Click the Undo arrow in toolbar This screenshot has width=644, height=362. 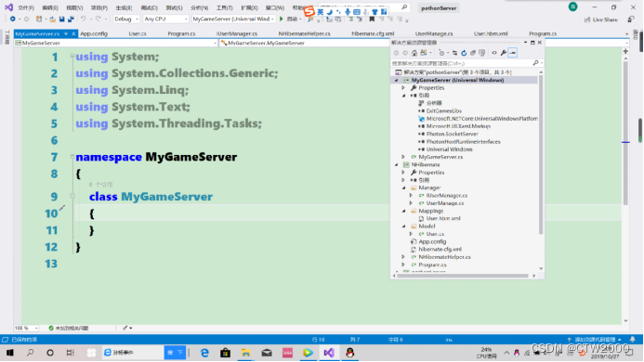coord(84,19)
